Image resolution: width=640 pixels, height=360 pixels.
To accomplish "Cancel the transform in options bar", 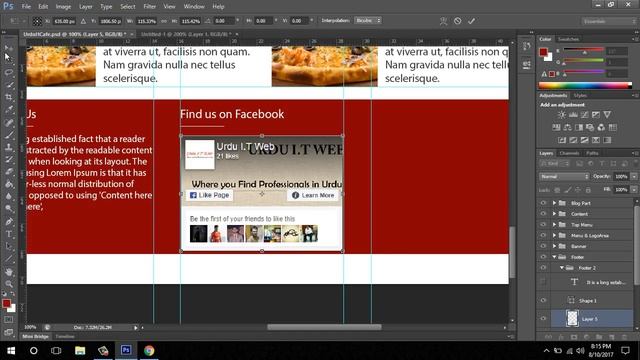I will click(x=458, y=21).
